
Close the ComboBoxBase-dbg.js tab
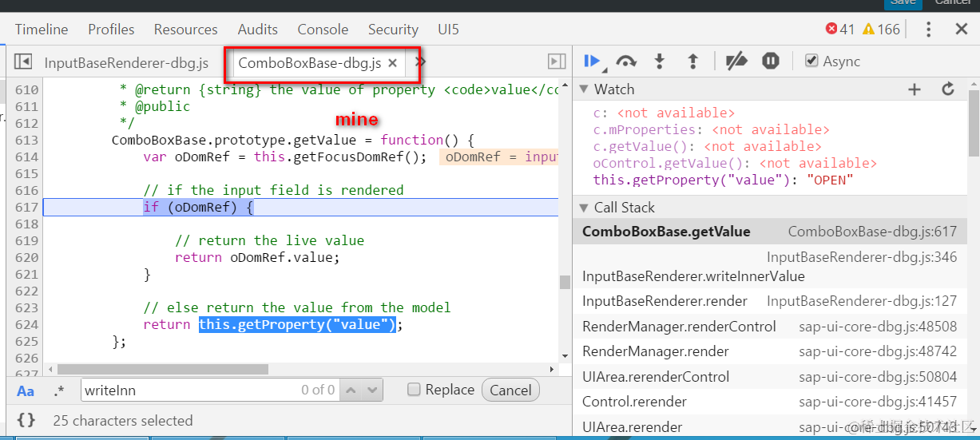(392, 62)
